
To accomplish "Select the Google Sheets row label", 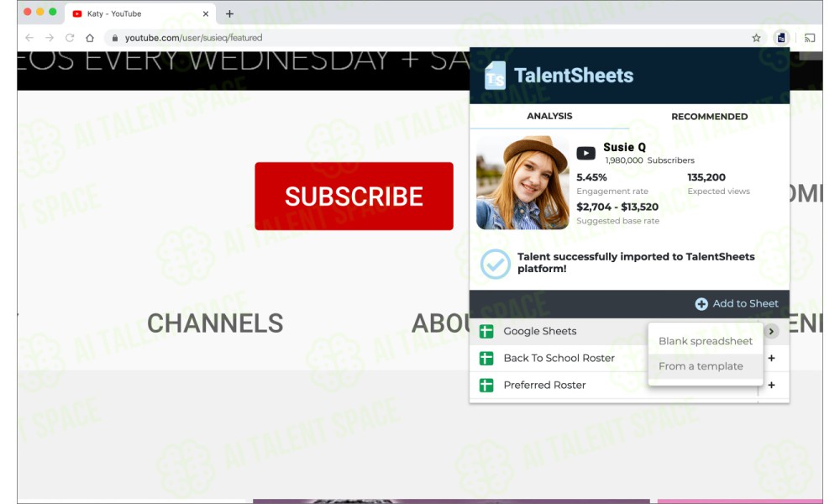I will click(540, 332).
